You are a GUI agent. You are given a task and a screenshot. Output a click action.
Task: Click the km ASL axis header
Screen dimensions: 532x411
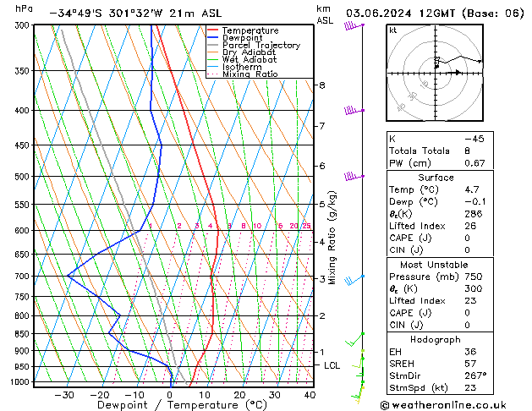(x=325, y=14)
